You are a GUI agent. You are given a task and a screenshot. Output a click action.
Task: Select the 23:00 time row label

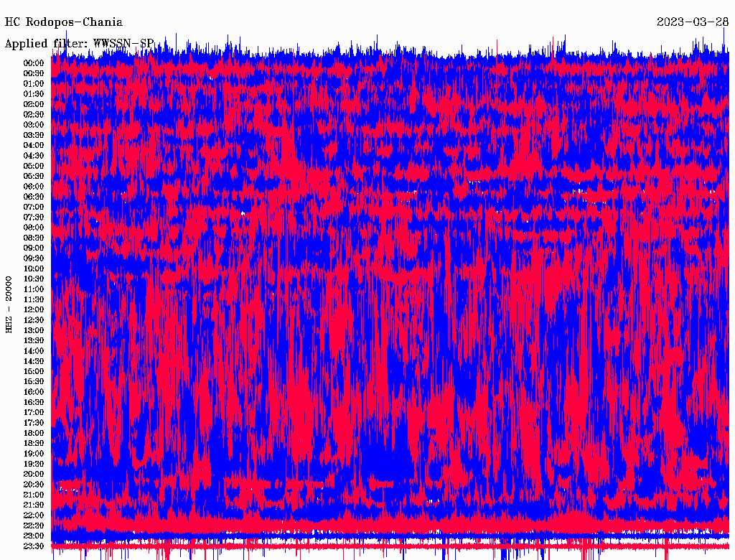[34, 536]
